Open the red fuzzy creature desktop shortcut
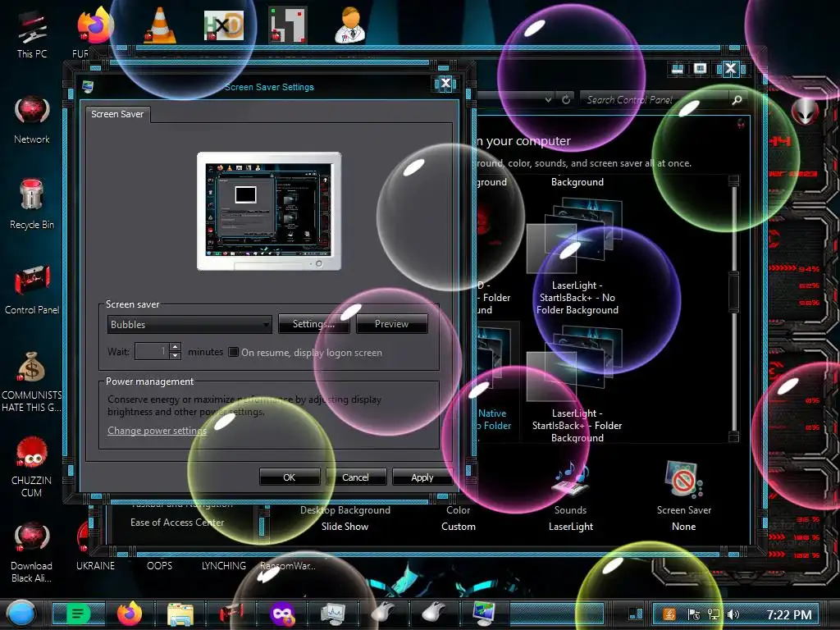Screen dimensions: 840x630 [x=32, y=466]
